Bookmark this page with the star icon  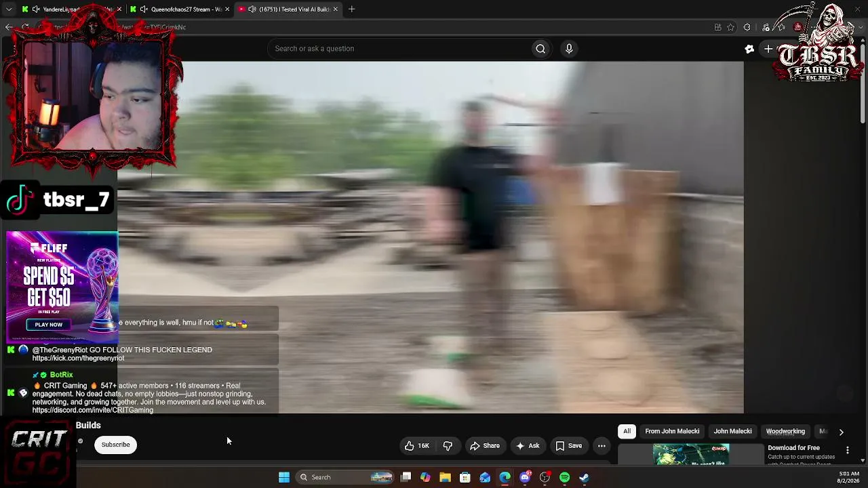pos(730,27)
